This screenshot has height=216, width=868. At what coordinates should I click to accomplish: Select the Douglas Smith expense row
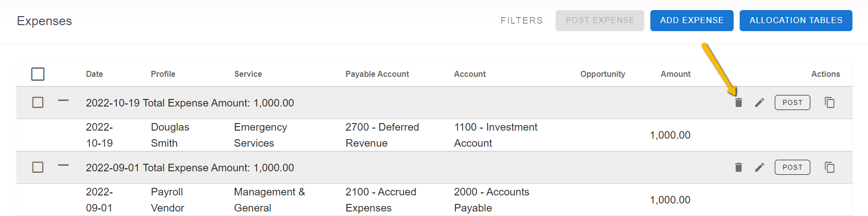(434, 135)
